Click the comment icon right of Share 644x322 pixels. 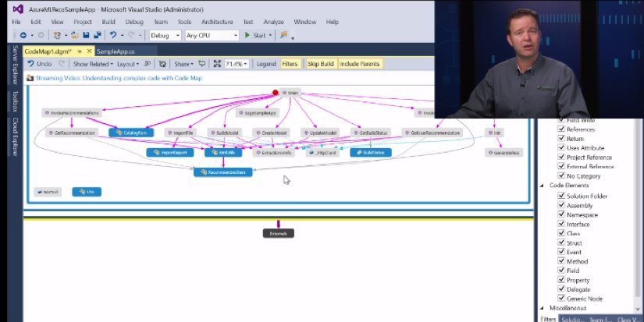click(202, 64)
